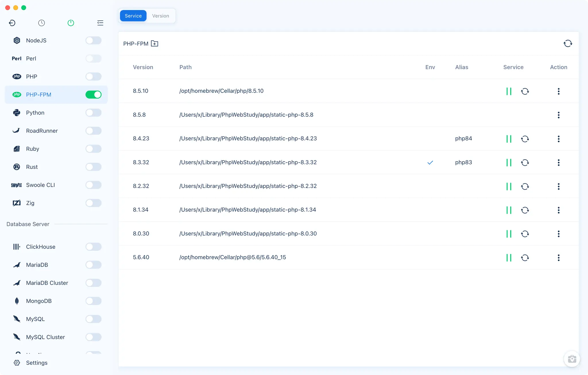Click the green power icon in sidebar toolbar
The image size is (588, 375).
71,23
